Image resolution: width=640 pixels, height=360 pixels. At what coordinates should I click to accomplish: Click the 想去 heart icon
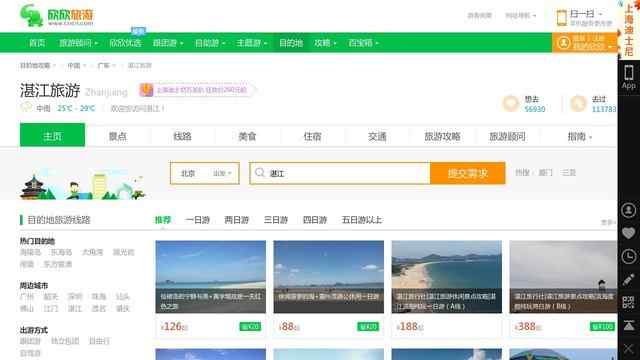(511, 104)
